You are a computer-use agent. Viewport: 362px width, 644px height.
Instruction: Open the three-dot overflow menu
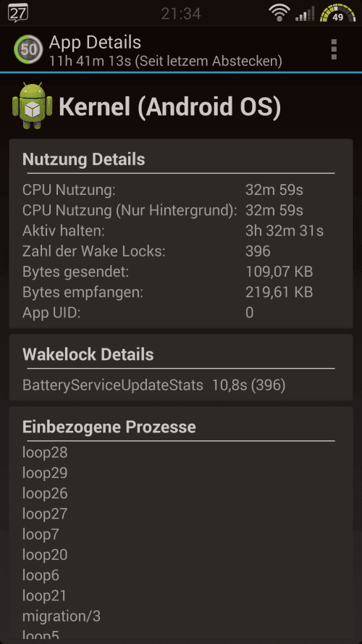pos(334,50)
